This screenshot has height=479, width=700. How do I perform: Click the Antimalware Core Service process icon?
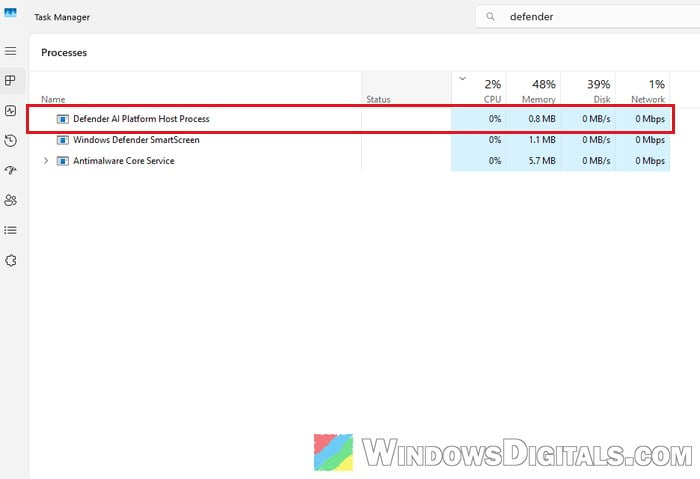(x=62, y=161)
